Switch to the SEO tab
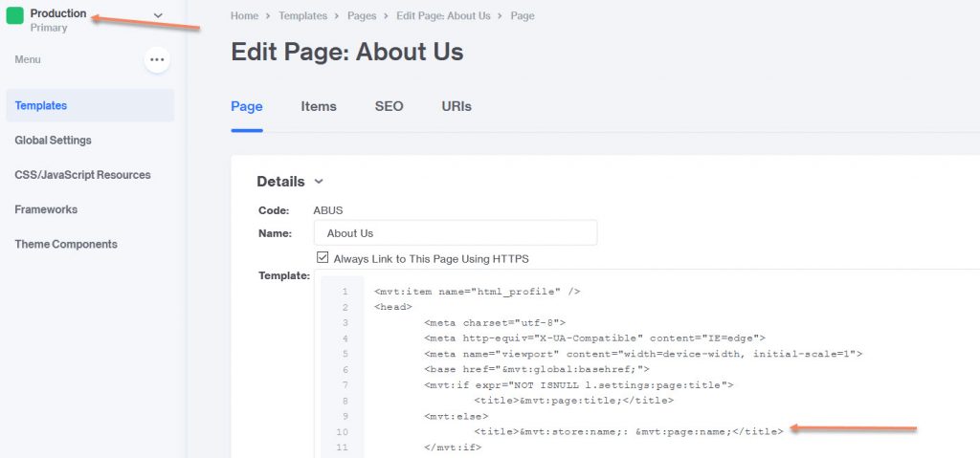This screenshot has width=980, height=458. pos(389,106)
